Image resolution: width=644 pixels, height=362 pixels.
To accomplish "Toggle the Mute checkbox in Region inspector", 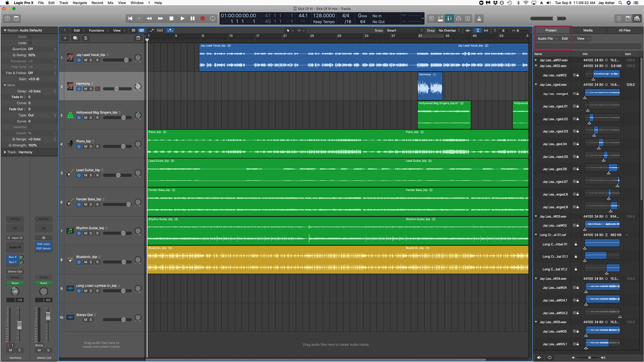I will click(x=30, y=37).
